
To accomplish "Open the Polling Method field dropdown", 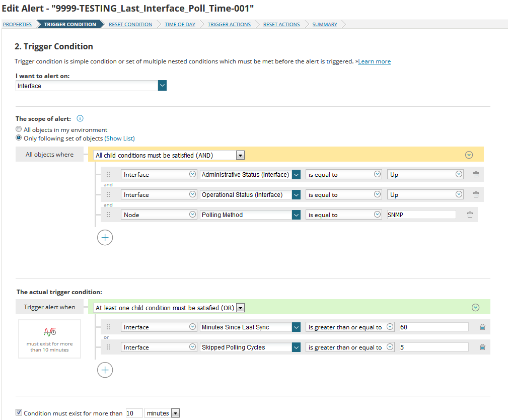I will click(296, 215).
